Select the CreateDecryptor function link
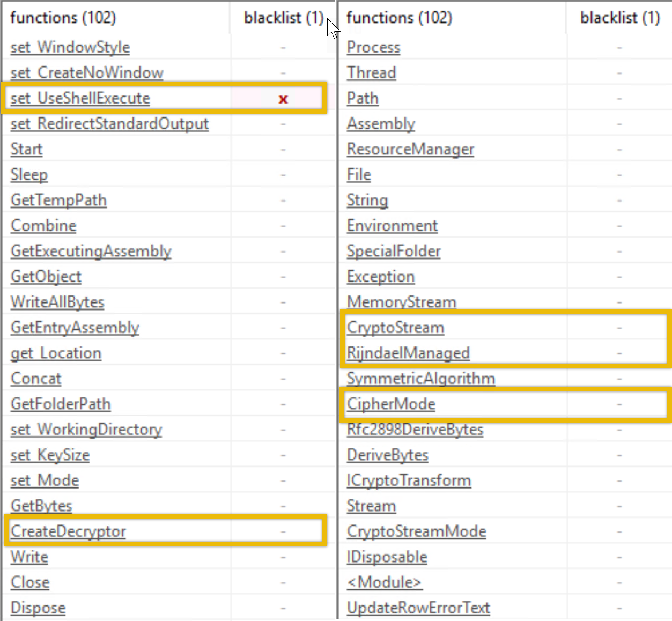Viewport: 672px width, 621px height. point(68,531)
